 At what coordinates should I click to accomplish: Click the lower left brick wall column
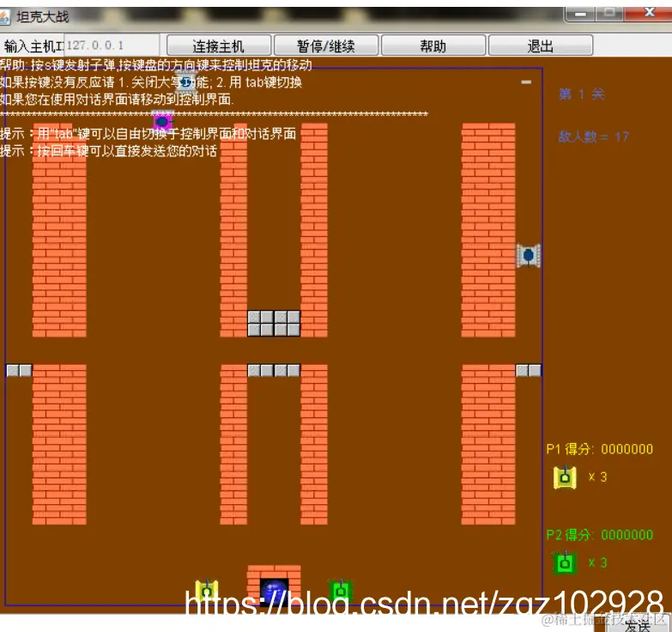pyautogui.click(x=59, y=445)
